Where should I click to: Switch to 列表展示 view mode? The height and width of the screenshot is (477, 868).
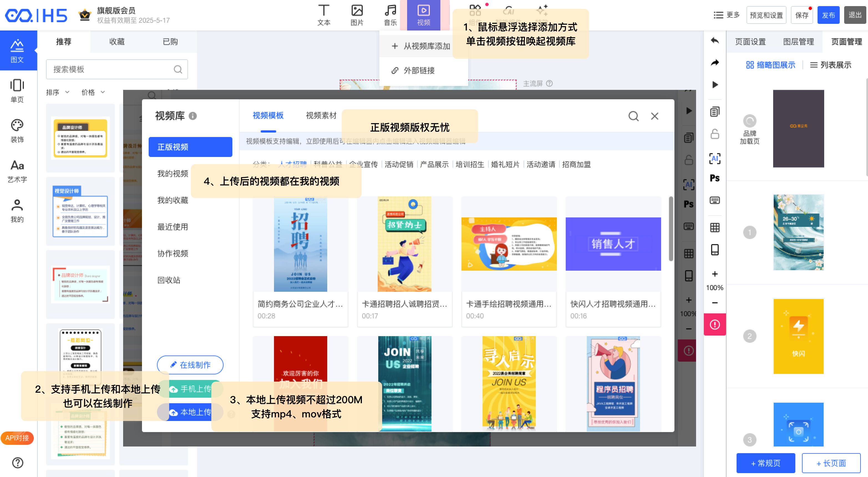click(x=831, y=65)
